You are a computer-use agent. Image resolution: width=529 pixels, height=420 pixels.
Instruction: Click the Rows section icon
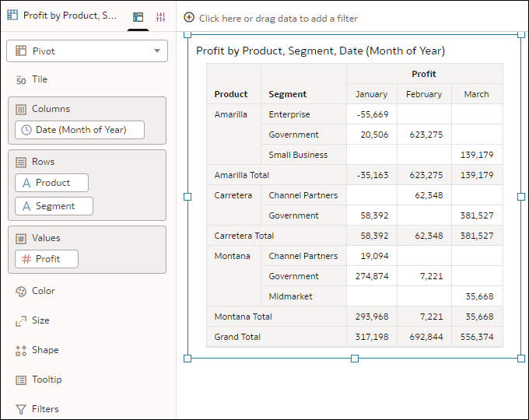[x=22, y=163]
